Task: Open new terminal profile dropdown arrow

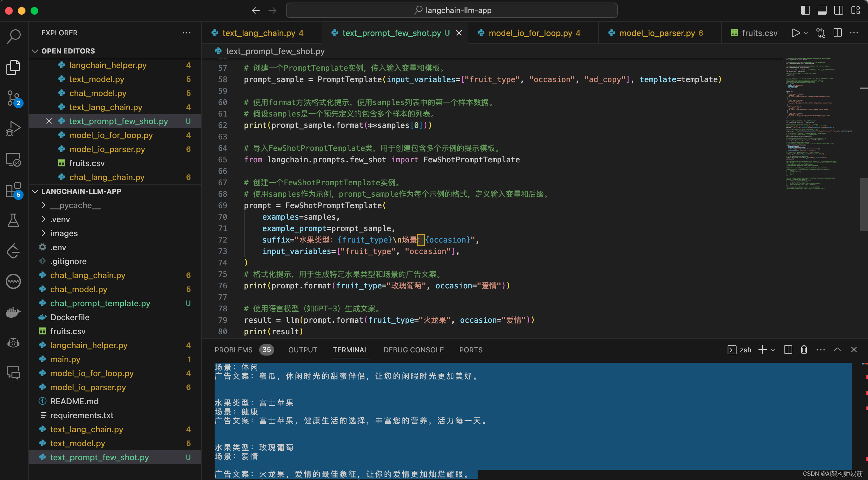Action: [773, 349]
